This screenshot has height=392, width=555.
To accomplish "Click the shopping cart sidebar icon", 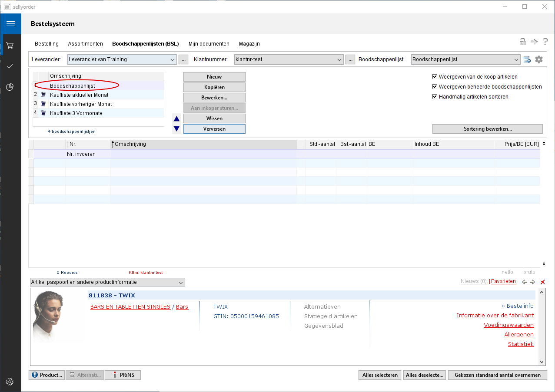I will click(x=10, y=45).
